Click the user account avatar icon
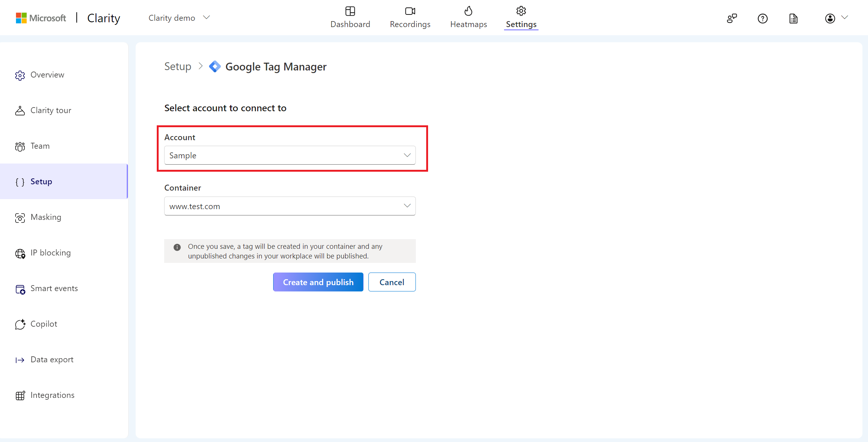 830,18
